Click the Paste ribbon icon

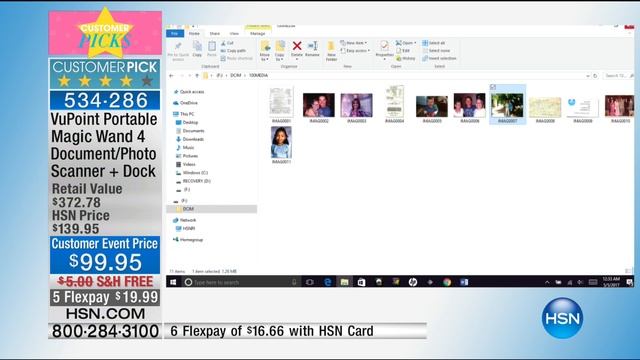(212, 46)
